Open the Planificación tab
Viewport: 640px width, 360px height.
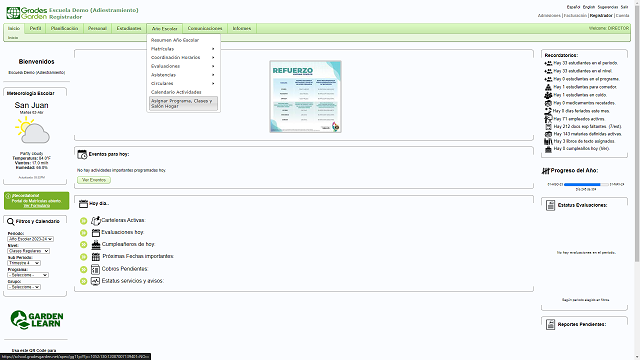[x=64, y=29]
